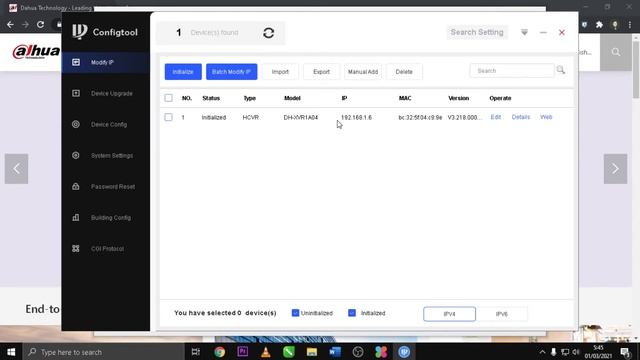The image size is (640, 360).
Task: Click the Batch Modify IP button
Action: pos(231,72)
